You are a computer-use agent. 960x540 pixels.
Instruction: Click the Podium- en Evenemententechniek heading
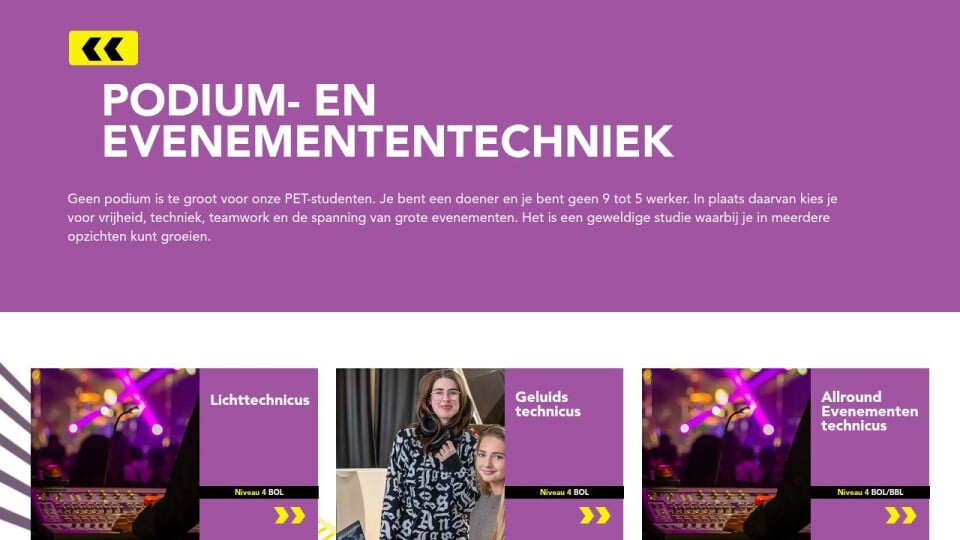(388, 121)
